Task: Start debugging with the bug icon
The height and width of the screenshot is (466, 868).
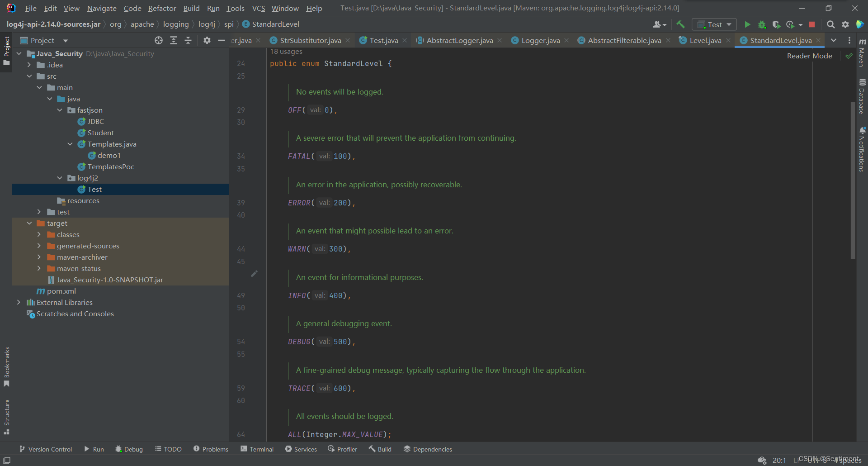Action: pyautogui.click(x=762, y=24)
